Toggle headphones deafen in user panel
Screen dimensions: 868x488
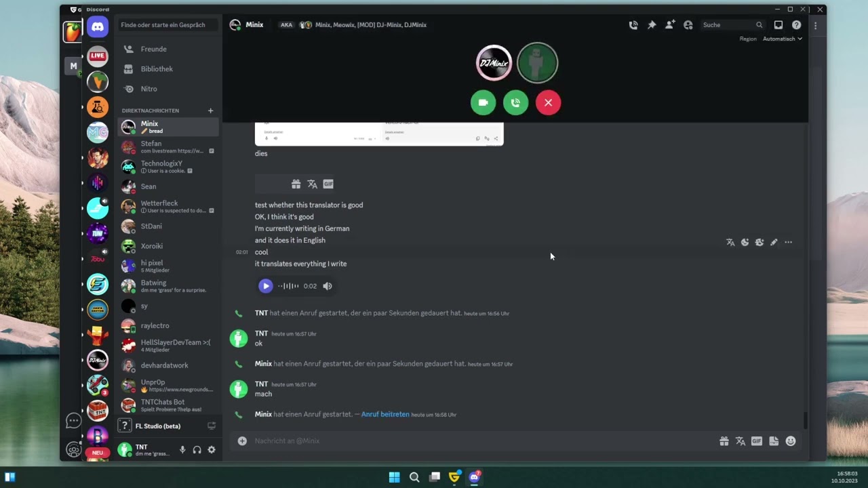(197, 450)
